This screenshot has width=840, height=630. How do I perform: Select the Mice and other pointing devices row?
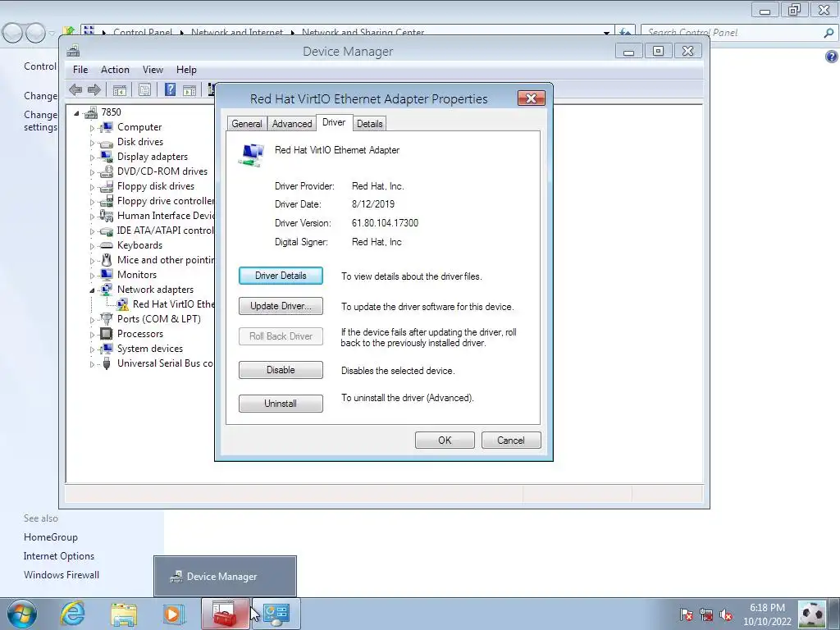click(x=157, y=260)
